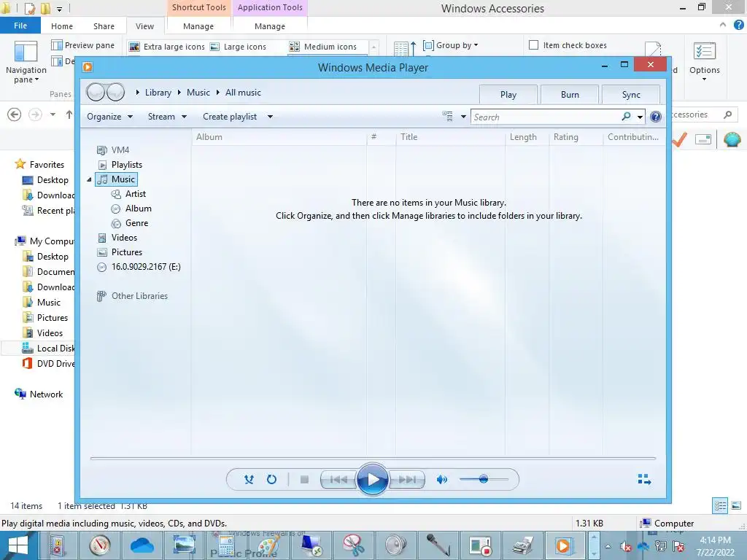Toggle the Preview pane in Explorer
The height and width of the screenshot is (560, 747).
click(83, 45)
